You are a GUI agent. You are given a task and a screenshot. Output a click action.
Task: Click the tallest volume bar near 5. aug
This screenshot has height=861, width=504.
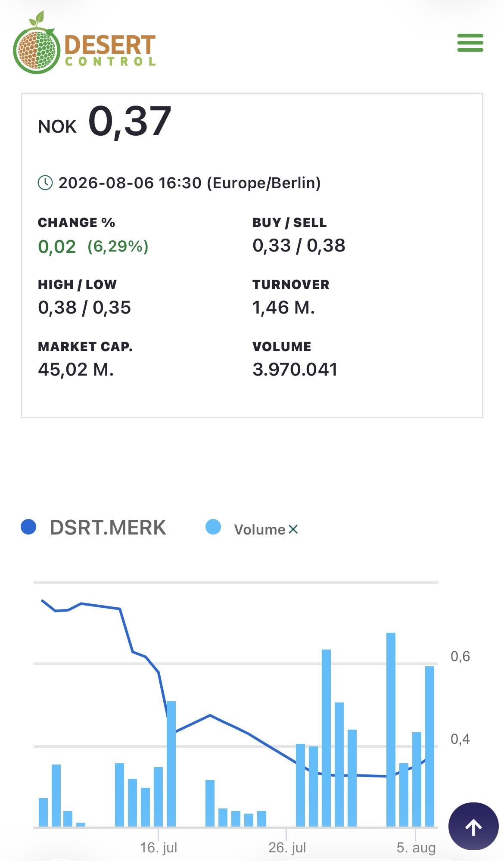pyautogui.click(x=391, y=729)
